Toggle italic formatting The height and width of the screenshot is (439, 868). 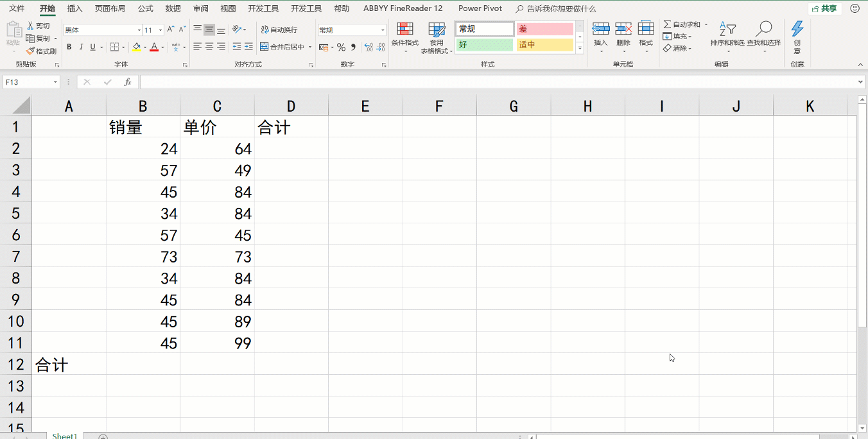click(x=81, y=47)
